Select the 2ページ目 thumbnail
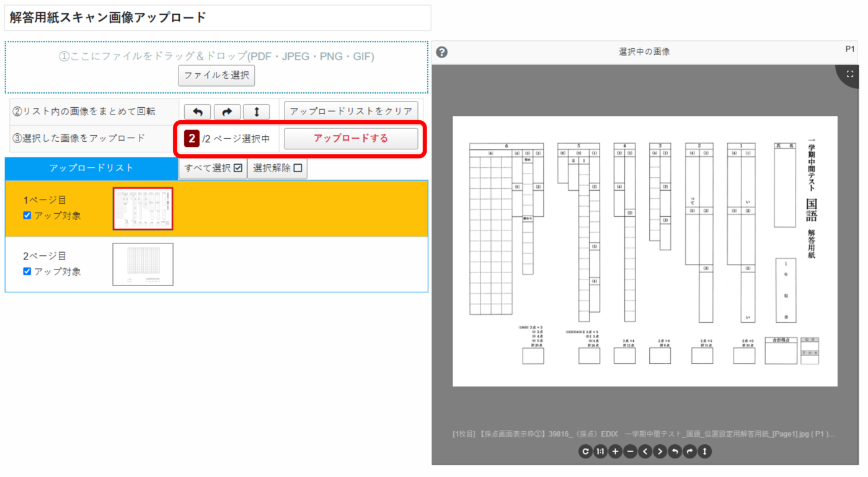The height and width of the screenshot is (477, 868). pos(143,265)
